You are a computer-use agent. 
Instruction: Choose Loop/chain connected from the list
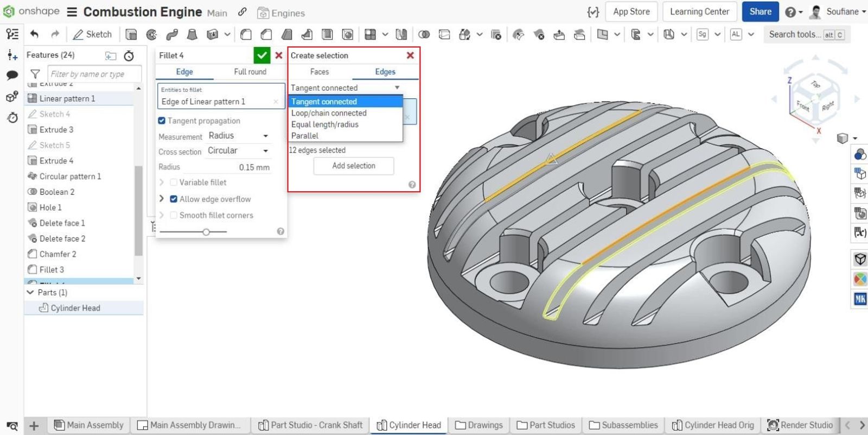coord(329,113)
